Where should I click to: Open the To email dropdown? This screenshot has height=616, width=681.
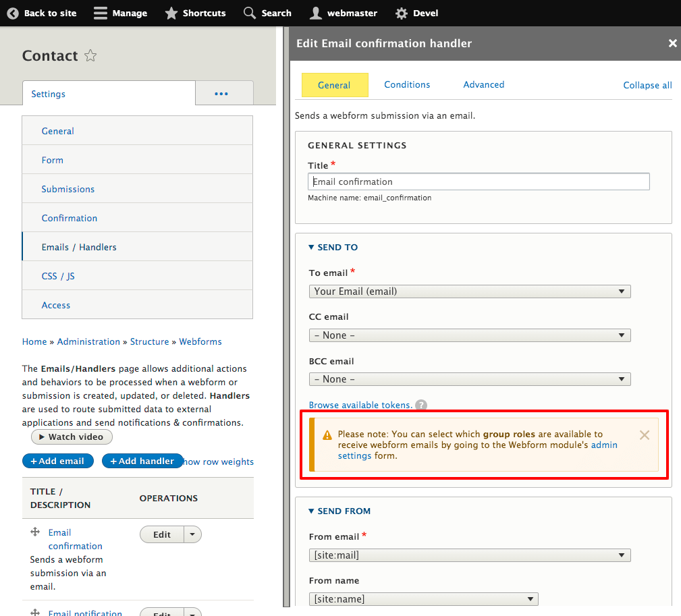(470, 291)
